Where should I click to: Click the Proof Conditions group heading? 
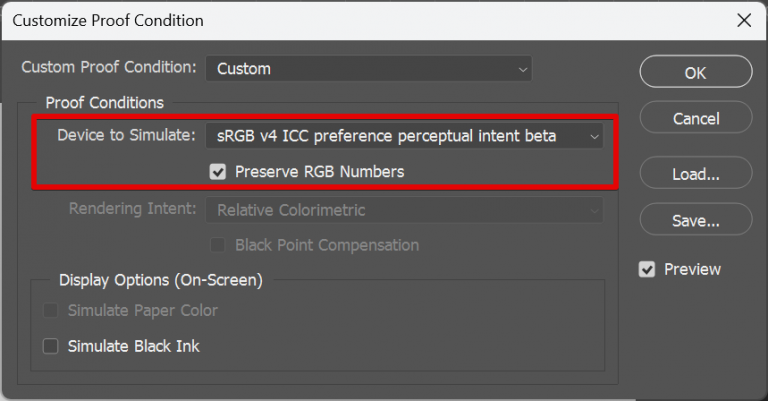[104, 102]
